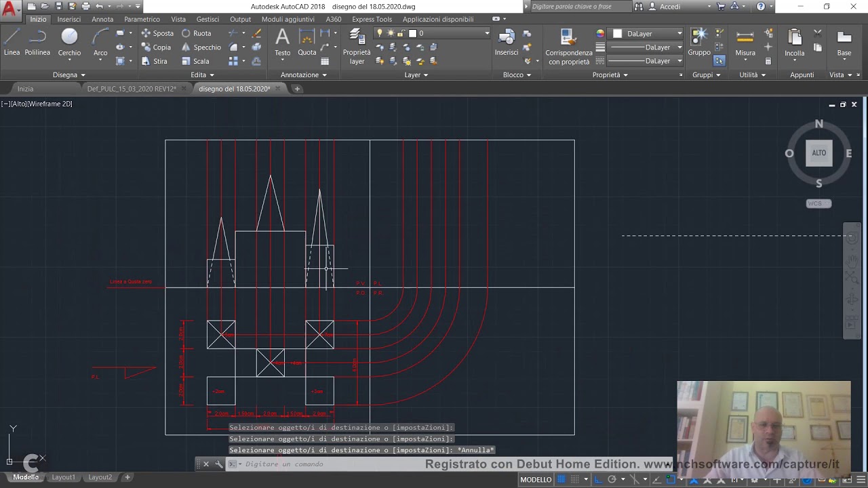
Task: Select the Arco arc tool
Action: click(x=100, y=43)
